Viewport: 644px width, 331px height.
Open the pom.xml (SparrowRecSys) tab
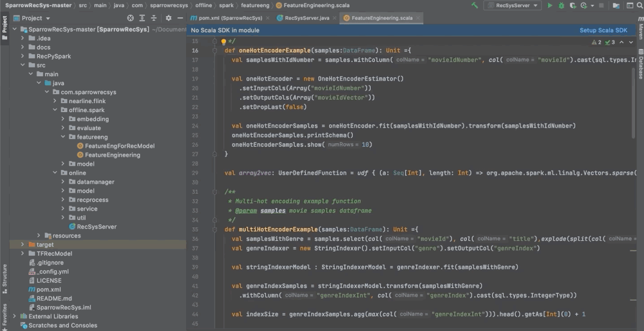pyautogui.click(x=229, y=18)
